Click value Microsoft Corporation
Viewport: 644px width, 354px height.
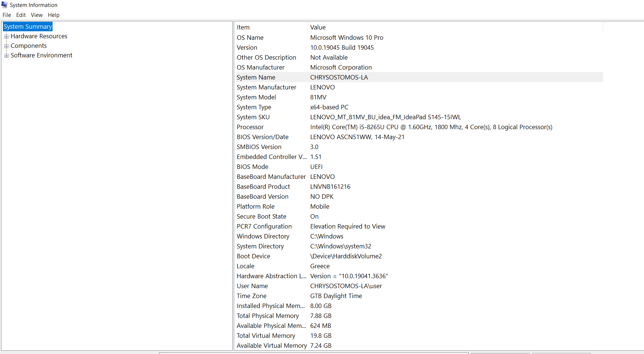click(x=341, y=67)
